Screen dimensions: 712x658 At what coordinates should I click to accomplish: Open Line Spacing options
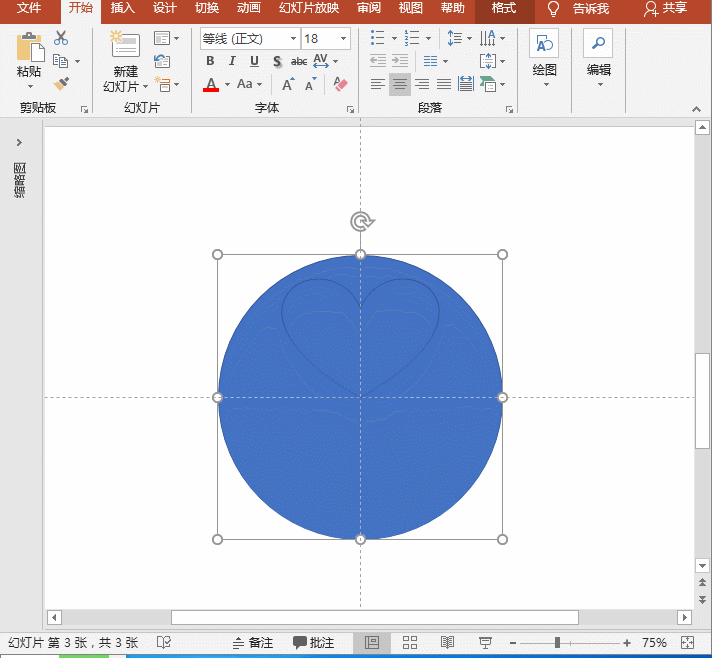coord(455,38)
